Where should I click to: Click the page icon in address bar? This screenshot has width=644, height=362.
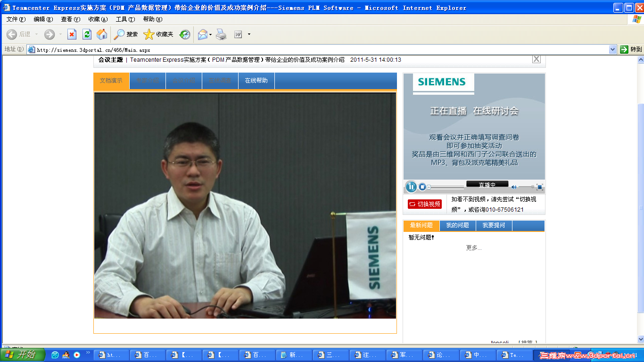point(32,49)
